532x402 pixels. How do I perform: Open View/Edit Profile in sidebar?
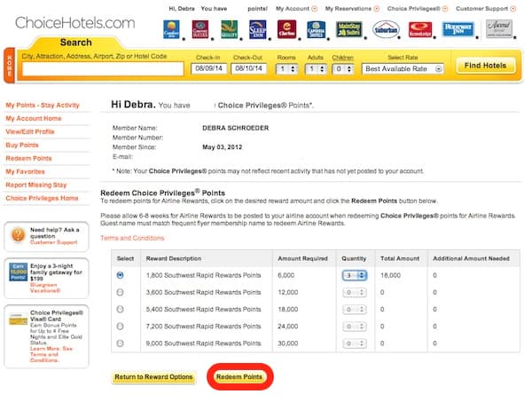(30, 131)
